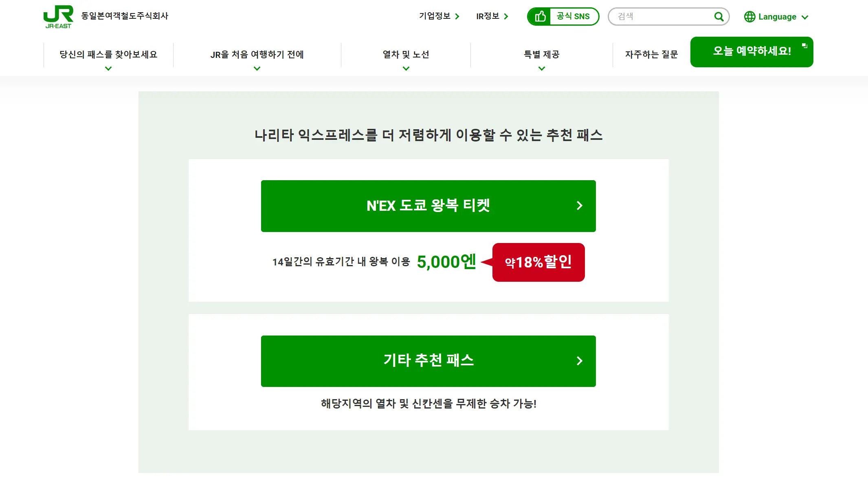Click the thumbs-up SNS icon

540,16
